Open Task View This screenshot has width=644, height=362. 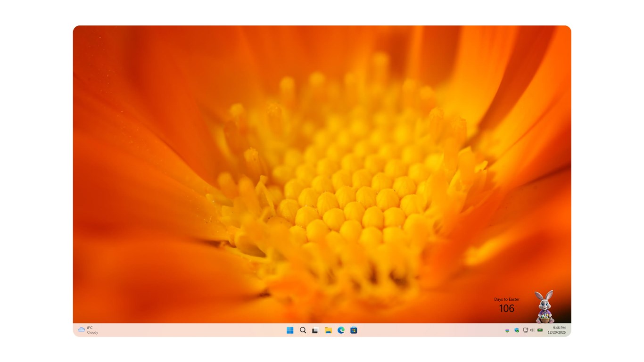click(x=315, y=330)
